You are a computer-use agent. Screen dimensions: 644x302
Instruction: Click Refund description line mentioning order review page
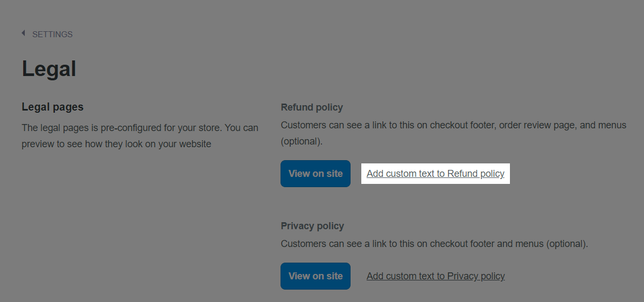(x=453, y=125)
